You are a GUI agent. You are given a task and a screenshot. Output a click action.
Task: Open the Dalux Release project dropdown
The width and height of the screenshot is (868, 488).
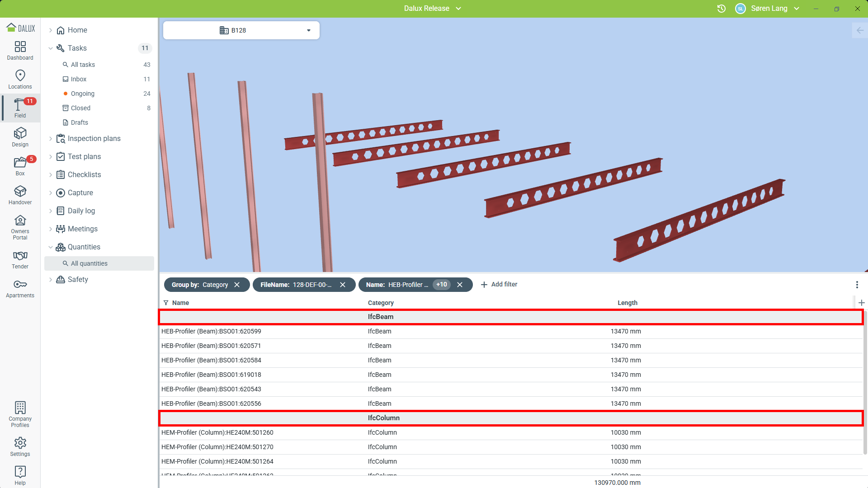tap(433, 9)
